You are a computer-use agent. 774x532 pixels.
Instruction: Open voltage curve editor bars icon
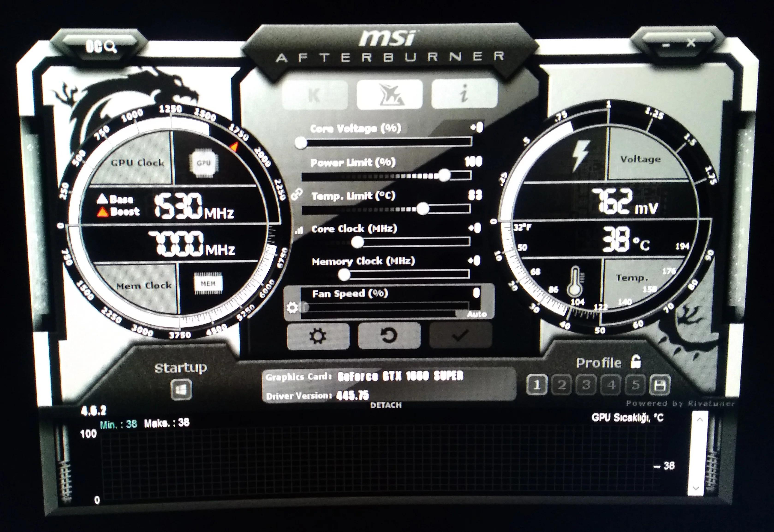pyautogui.click(x=299, y=230)
